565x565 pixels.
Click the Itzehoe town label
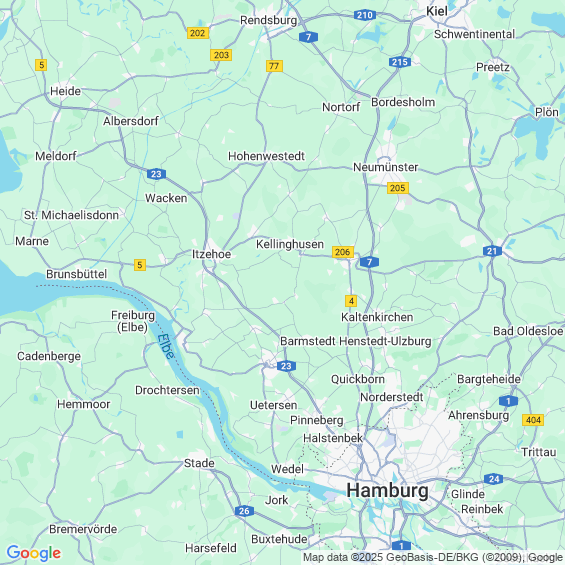click(211, 254)
